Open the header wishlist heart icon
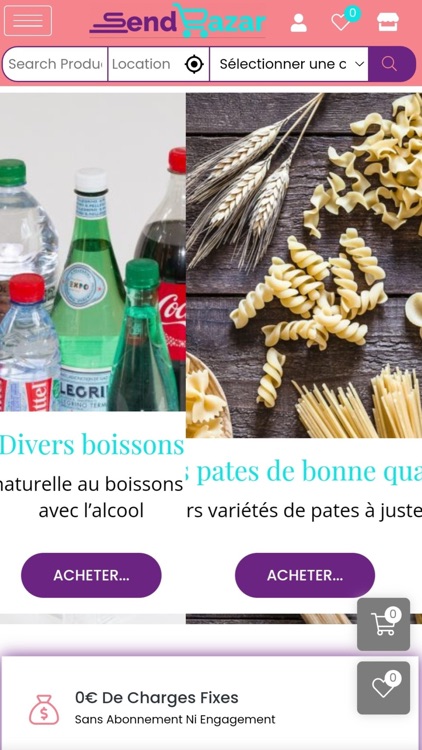 [x=340, y=22]
